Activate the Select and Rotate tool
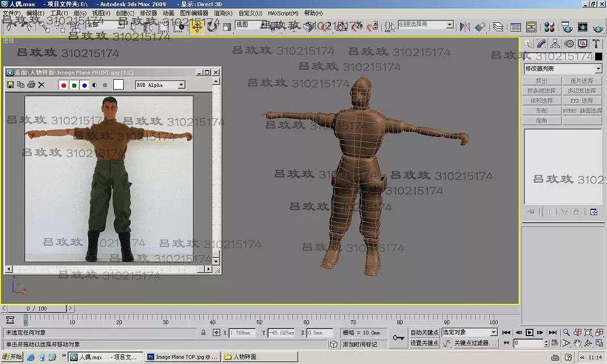Image resolution: width=607 pixels, height=364 pixels. coord(211,27)
